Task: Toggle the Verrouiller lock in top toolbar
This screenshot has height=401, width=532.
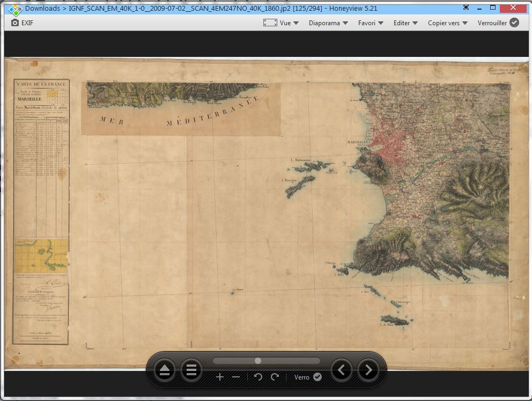Action: [514, 23]
